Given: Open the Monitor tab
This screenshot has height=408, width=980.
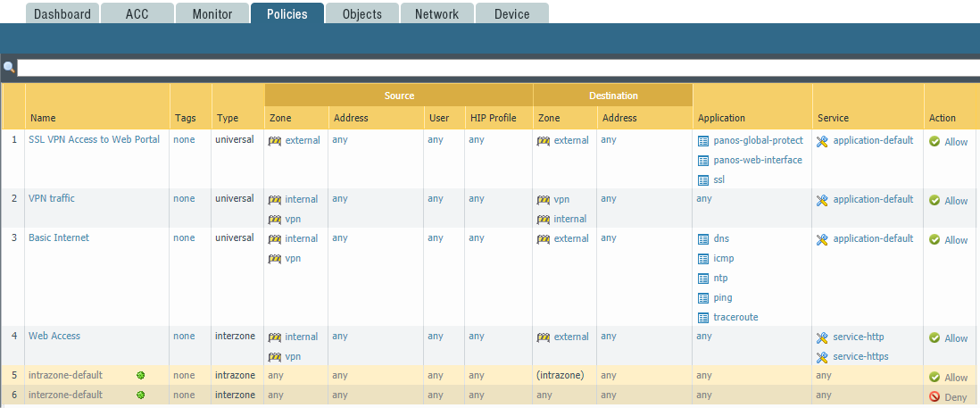Looking at the screenshot, I should pos(212,13).
